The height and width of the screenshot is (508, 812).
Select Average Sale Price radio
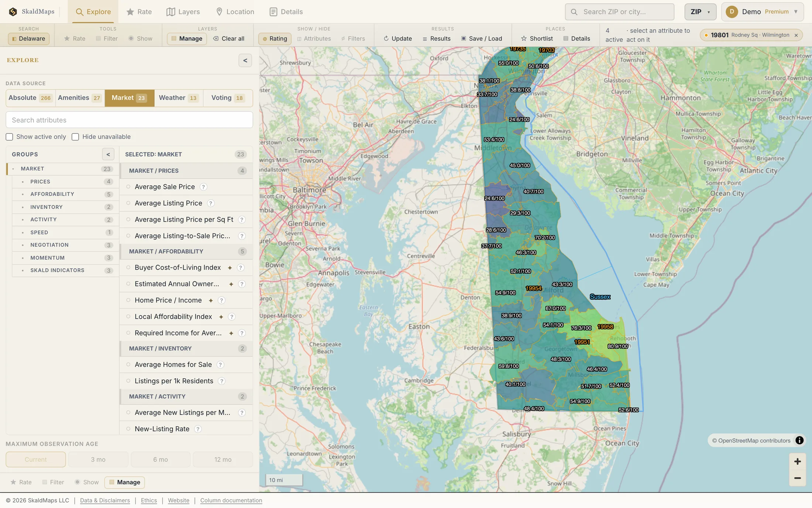128,187
